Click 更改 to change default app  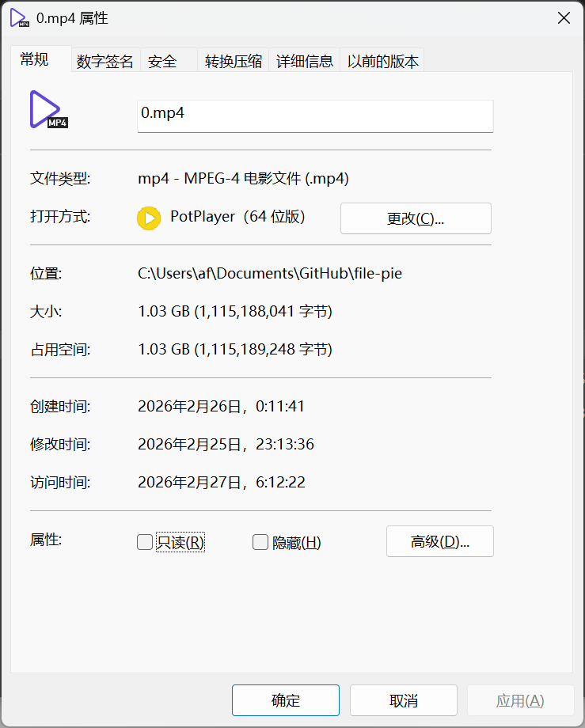416,218
